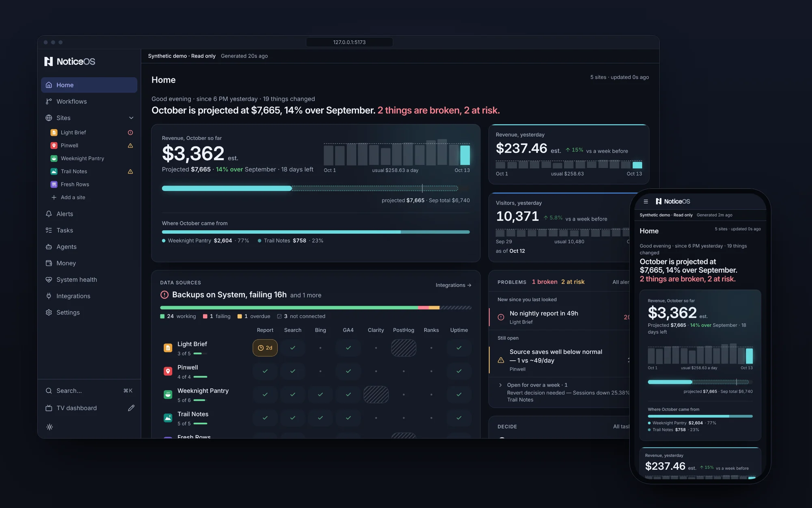Click Fresh Rows sidebar site icon
The width and height of the screenshot is (812, 508).
coord(54,185)
